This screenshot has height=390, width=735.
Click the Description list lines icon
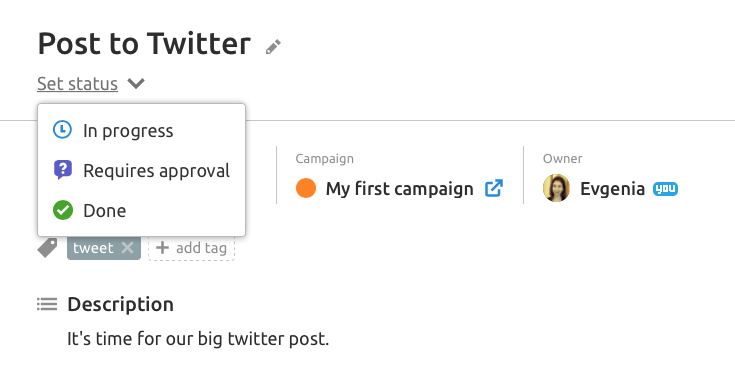pyautogui.click(x=47, y=304)
